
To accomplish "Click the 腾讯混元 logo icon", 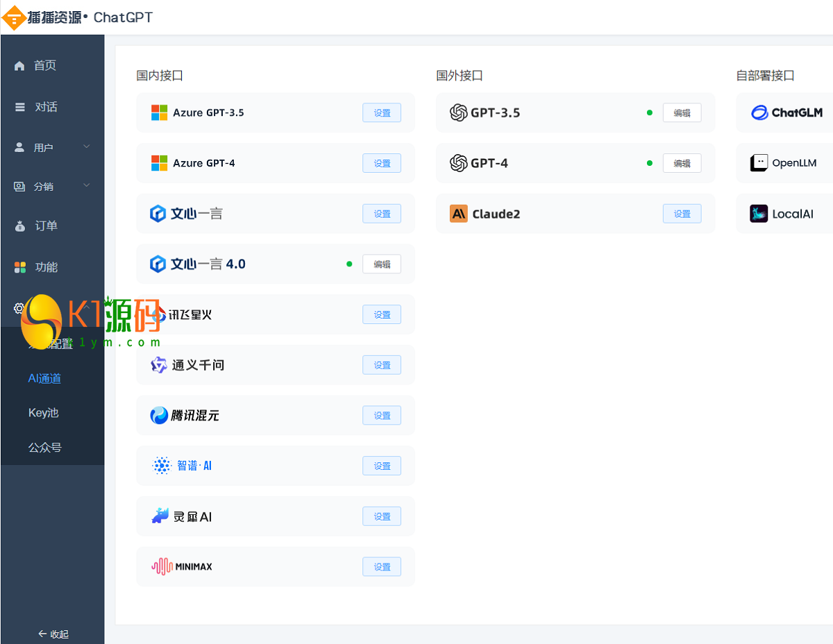I will coord(159,416).
